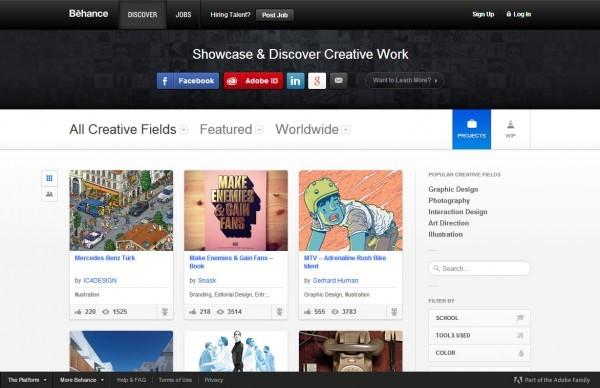Select the WIP tab

pyautogui.click(x=510, y=129)
